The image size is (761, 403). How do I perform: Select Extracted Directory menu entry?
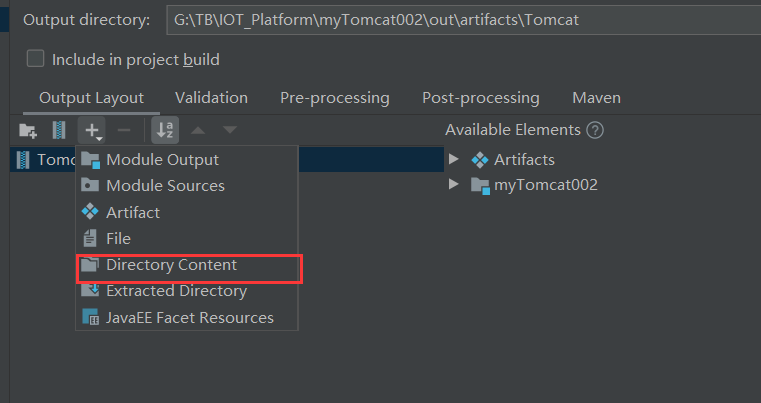point(176,291)
